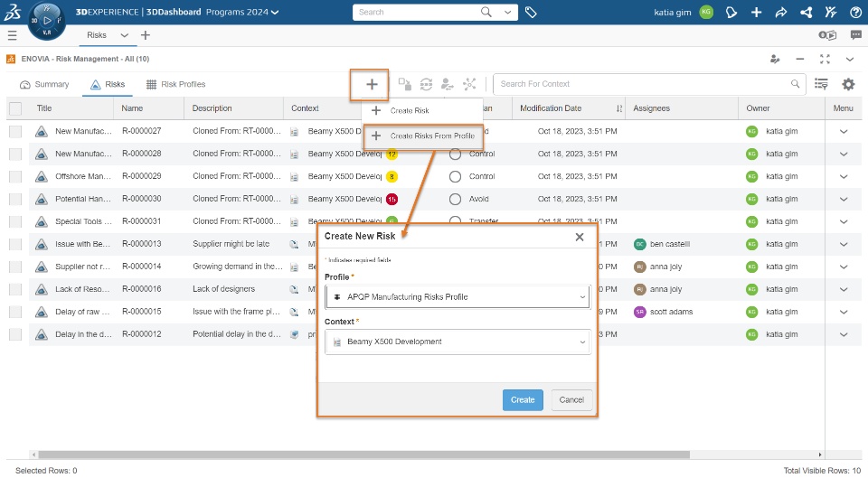Add a new dashboard tab
The width and height of the screenshot is (868, 487).
point(146,35)
